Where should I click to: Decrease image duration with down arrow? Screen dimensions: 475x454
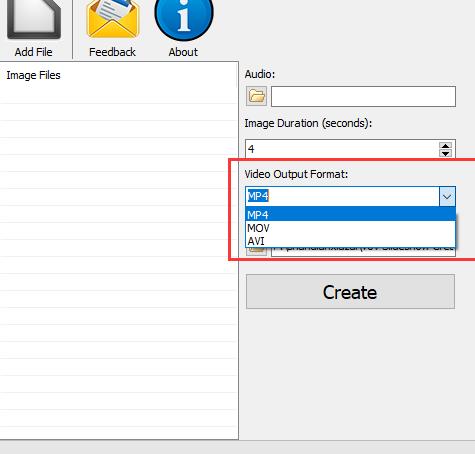(445, 153)
